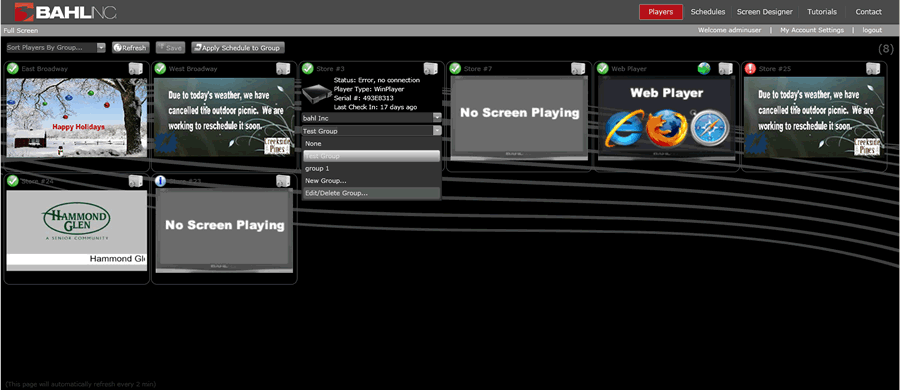The height and width of the screenshot is (390, 900).
Task: Open Store #23's player box icon
Action: (x=283, y=182)
